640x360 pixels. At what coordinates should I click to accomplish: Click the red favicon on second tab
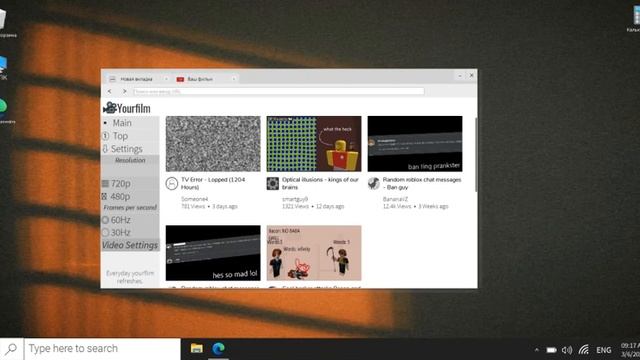pyautogui.click(x=180, y=79)
